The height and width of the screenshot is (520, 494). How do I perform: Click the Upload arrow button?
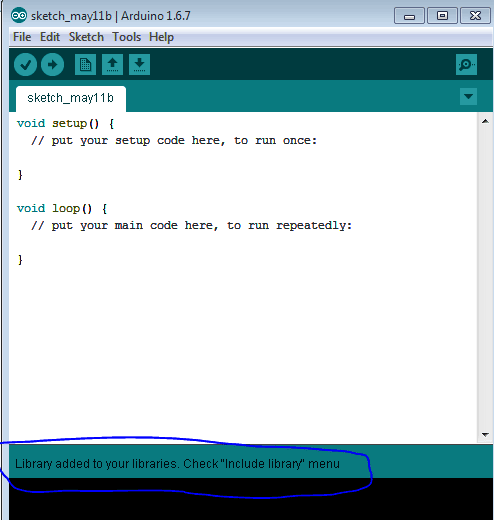[52, 64]
